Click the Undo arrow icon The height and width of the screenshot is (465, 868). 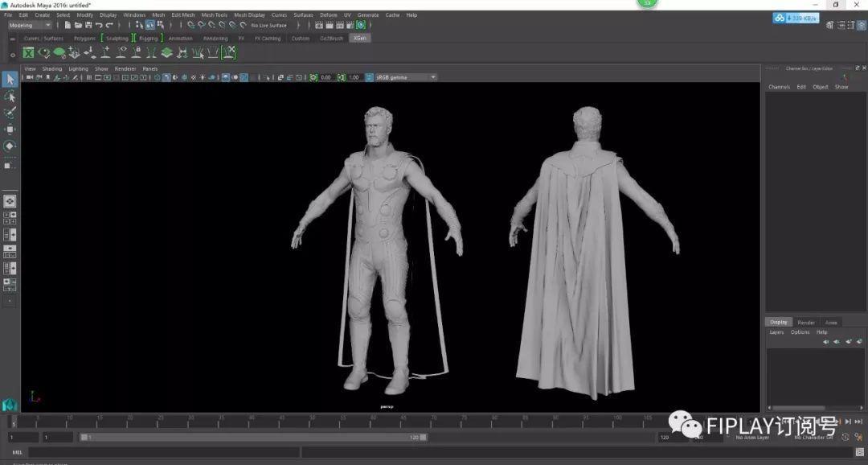tap(99, 25)
